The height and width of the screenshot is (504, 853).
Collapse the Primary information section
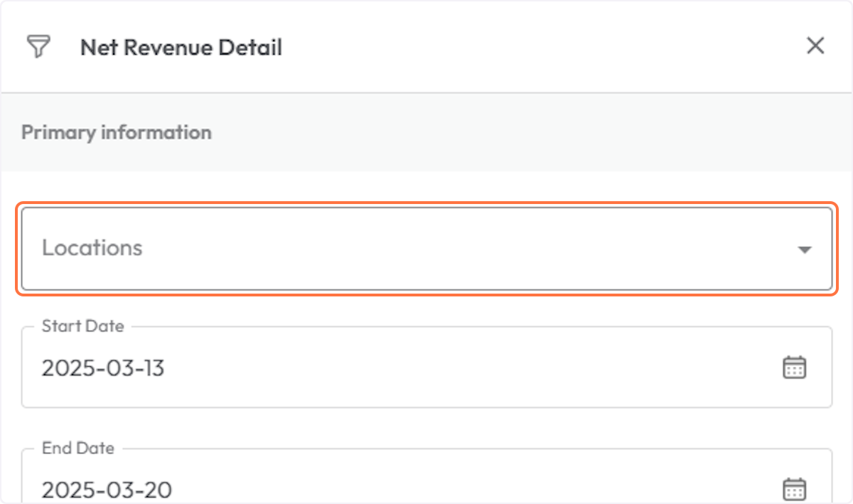(x=116, y=132)
